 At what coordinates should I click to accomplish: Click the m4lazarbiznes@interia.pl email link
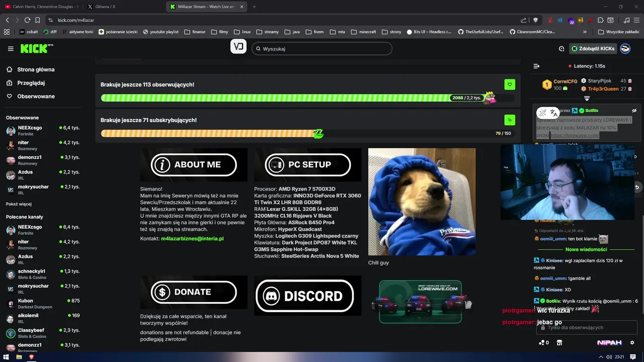coord(192,238)
